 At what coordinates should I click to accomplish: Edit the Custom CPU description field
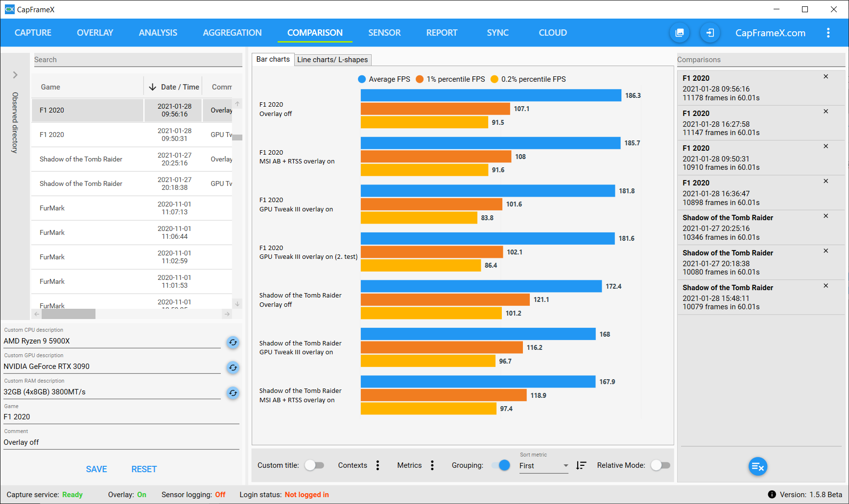(112, 341)
